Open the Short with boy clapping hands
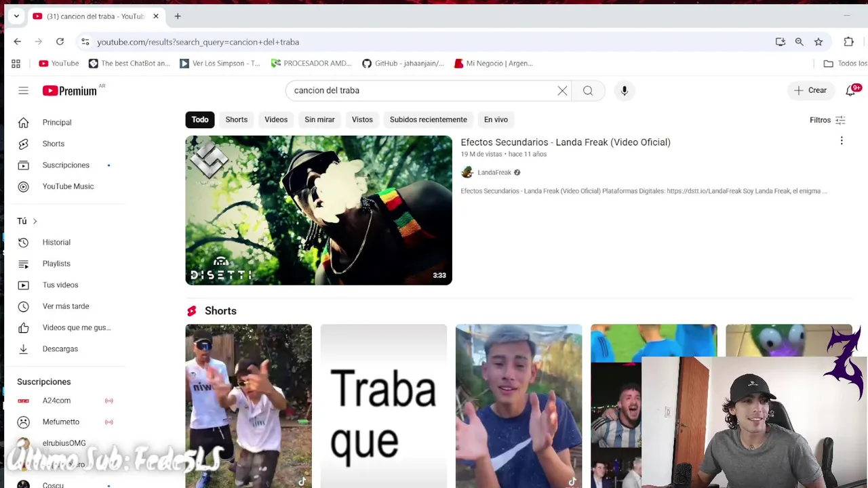This screenshot has height=488, width=868. pyautogui.click(x=519, y=406)
